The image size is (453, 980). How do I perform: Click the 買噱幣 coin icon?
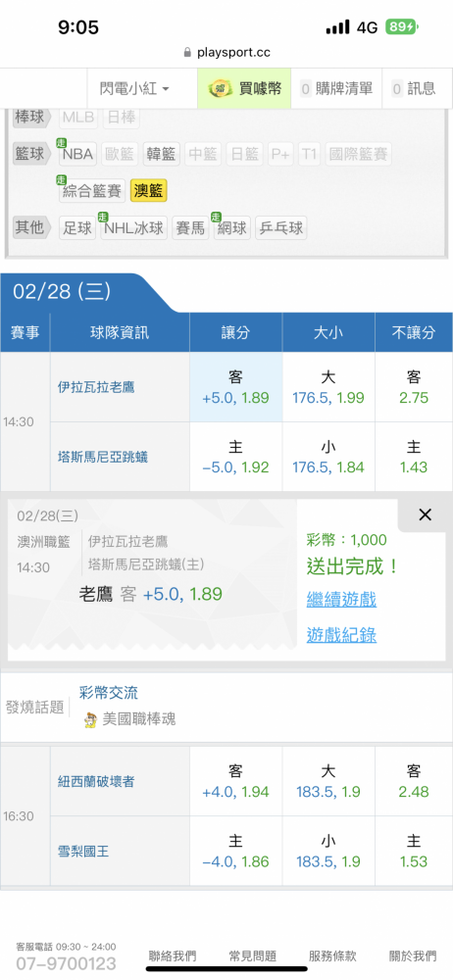pos(222,89)
